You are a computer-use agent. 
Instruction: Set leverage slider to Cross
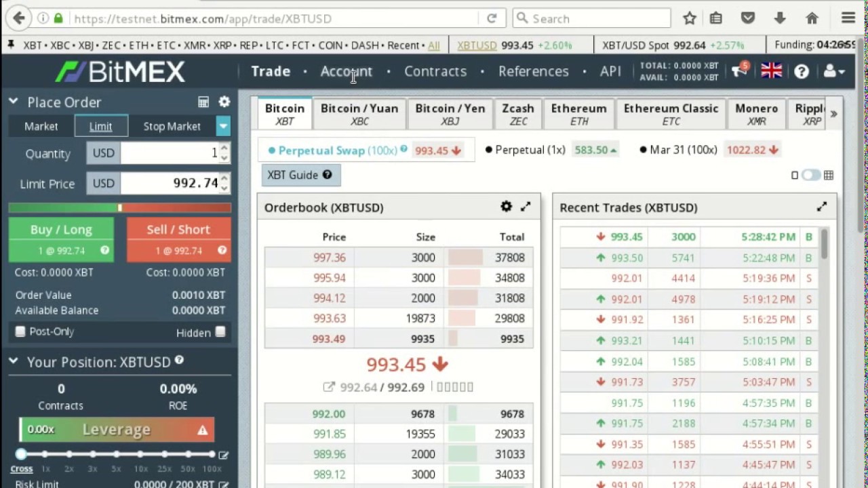coord(22,455)
